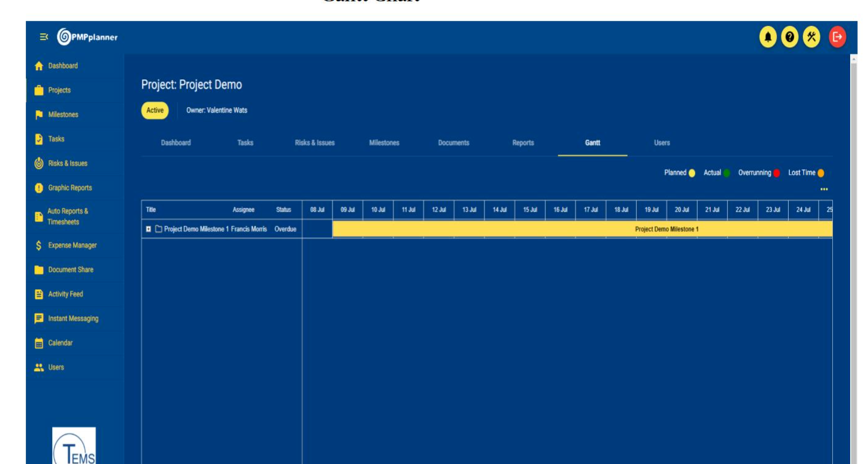Viewport: 868px width, 464px height.
Task: Open the three-dot Gantt options menu
Action: tap(824, 189)
